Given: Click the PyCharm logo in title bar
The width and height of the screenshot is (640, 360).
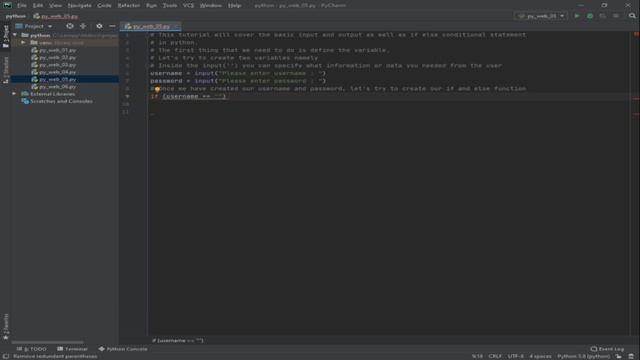Looking at the screenshot, I should pos(7,5).
